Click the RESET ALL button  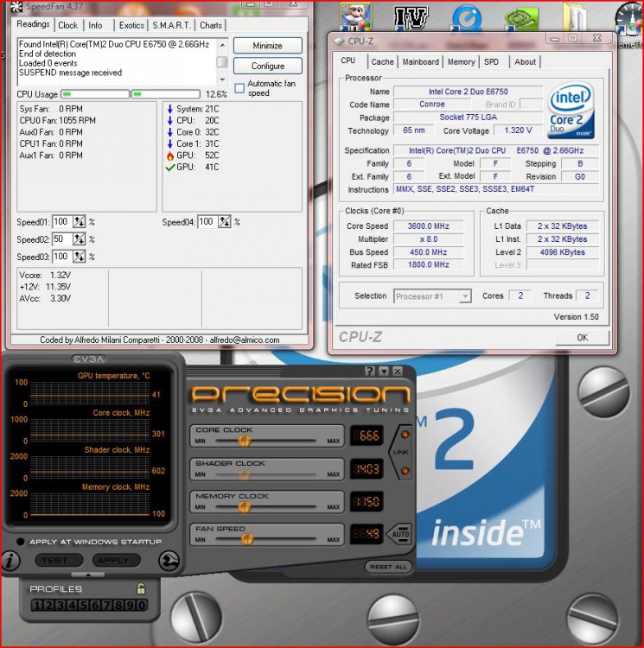pyautogui.click(x=388, y=567)
